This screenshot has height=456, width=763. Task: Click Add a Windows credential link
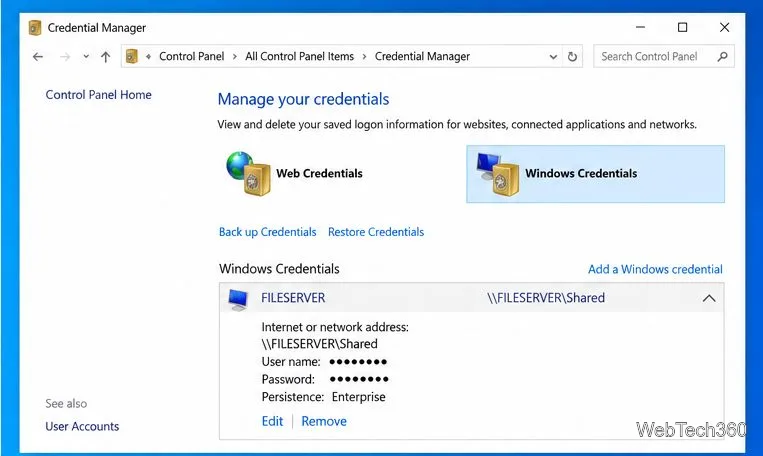(655, 269)
